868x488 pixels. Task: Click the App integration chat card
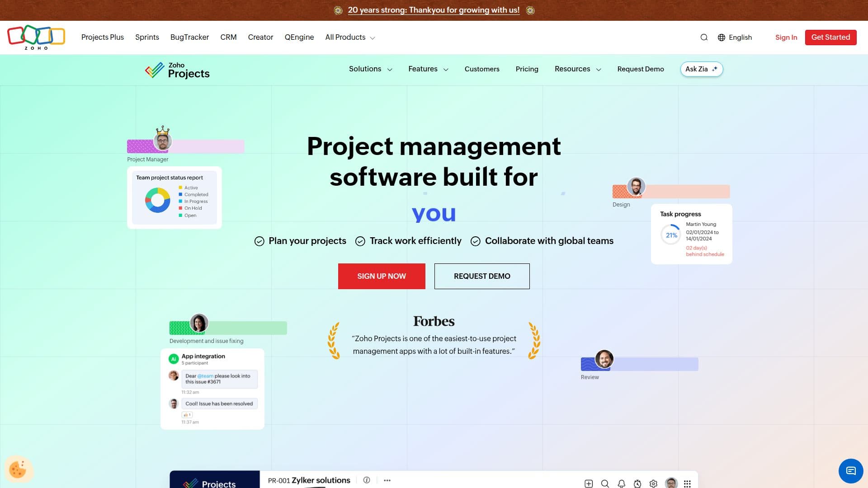[212, 389]
